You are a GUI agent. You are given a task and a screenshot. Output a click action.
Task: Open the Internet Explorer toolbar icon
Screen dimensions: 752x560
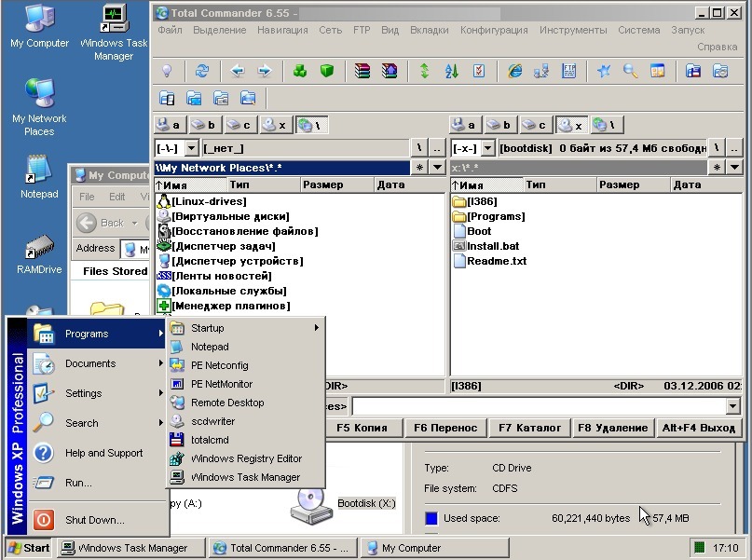coord(514,71)
